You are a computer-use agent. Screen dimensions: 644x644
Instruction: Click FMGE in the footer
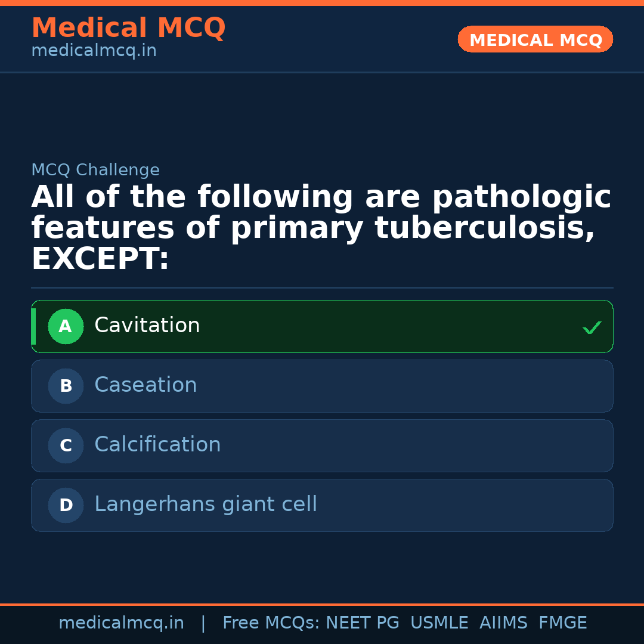pos(562,623)
